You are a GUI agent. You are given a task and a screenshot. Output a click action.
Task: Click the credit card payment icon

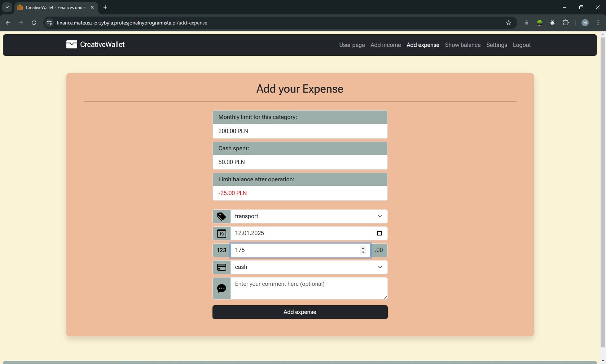coord(221,267)
